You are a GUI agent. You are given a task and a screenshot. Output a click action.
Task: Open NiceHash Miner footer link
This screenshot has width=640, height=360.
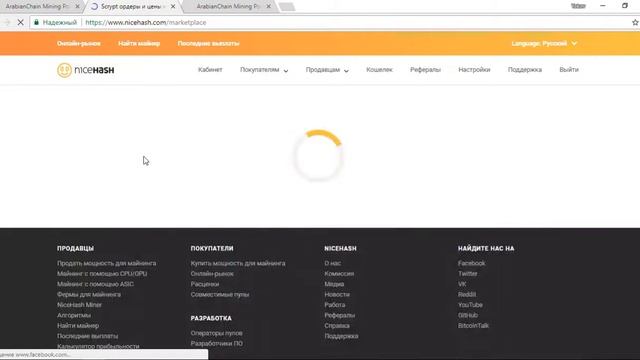point(79,305)
